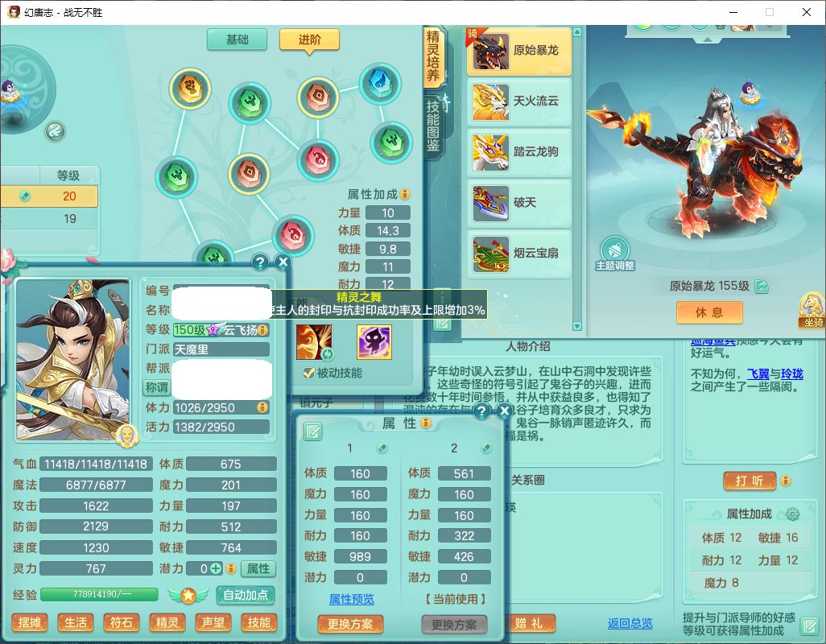Open the 生活 menu
The width and height of the screenshot is (826, 644).
point(76,623)
